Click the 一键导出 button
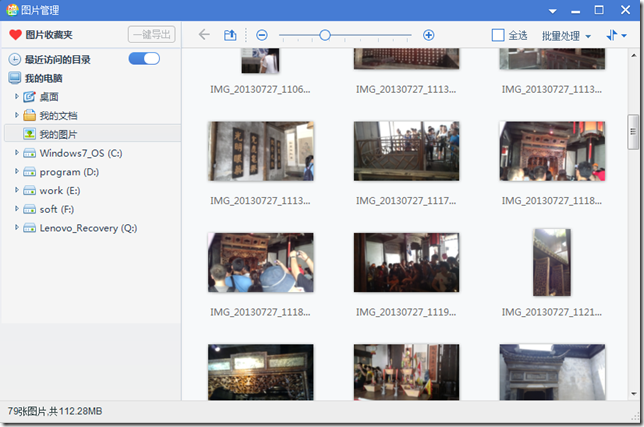 (x=151, y=35)
